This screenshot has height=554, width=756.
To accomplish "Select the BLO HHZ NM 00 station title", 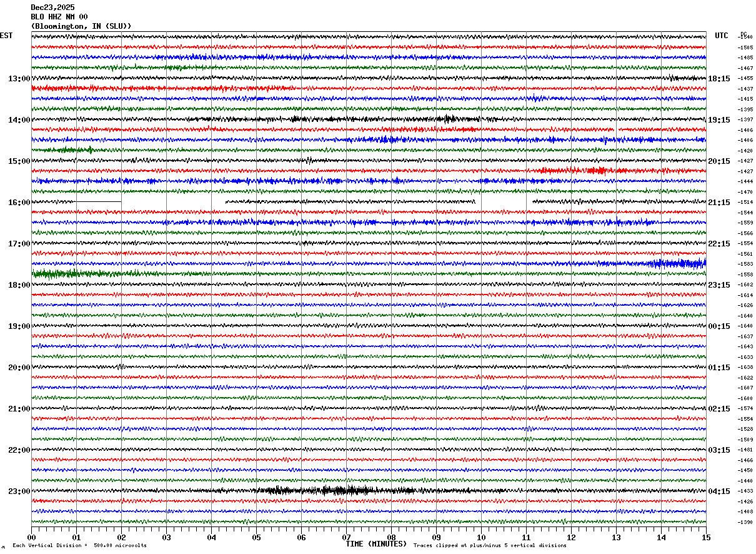I will point(59,17).
